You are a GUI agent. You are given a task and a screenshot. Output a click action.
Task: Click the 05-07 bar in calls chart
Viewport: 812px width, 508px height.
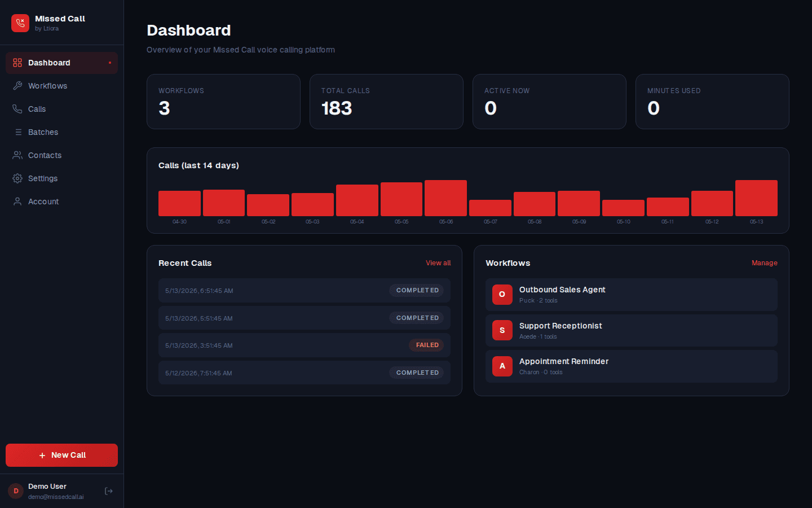click(490, 208)
